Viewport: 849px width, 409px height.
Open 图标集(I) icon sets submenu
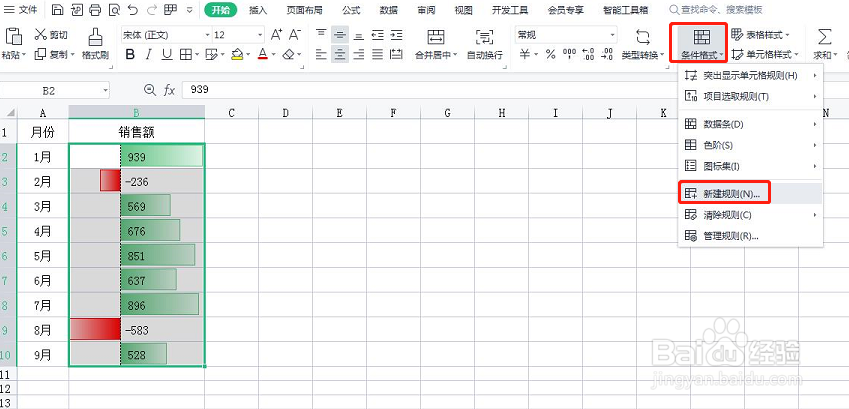pos(750,166)
